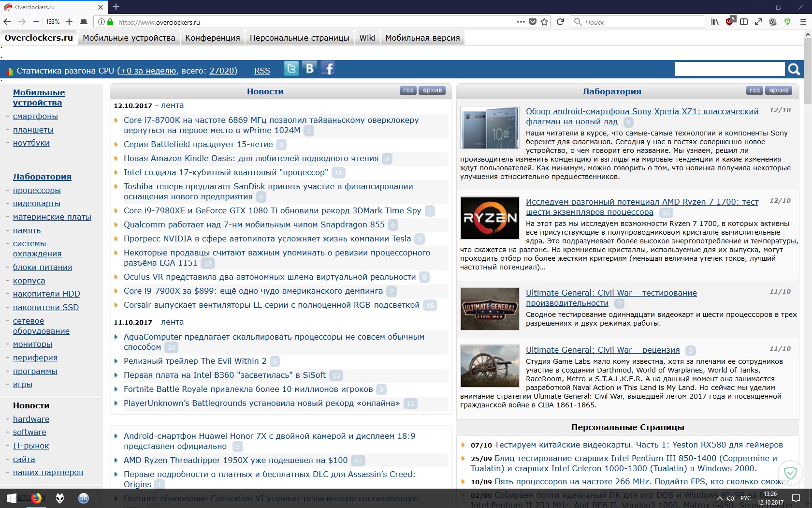This screenshot has height=508, width=812.
Task: Open the site's VKontakte page
Action: point(310,68)
